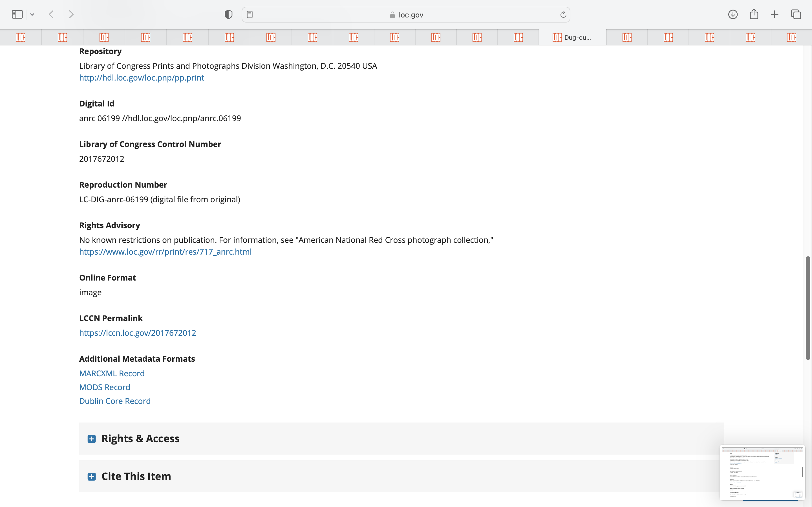Select the first LOC tab on the left
The height and width of the screenshot is (507, 812).
coord(21,37)
